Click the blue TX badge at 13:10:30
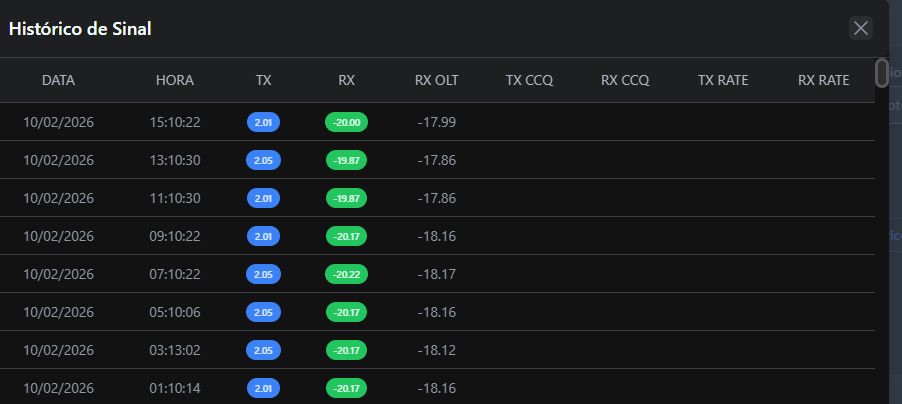This screenshot has width=902, height=404. pyautogui.click(x=263, y=160)
